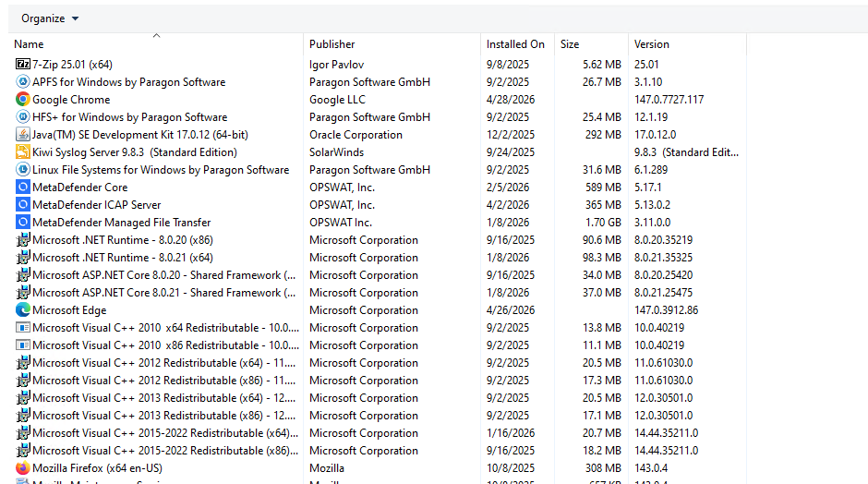Select the MetaDefender ICAP Server name
Screen dimensions: 868x484
97,205
